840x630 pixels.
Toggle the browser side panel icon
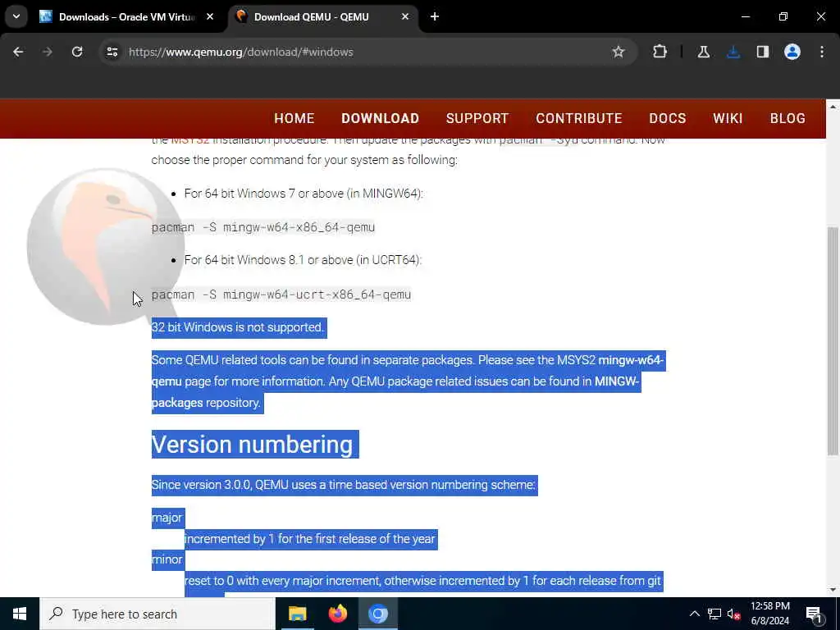tap(763, 52)
